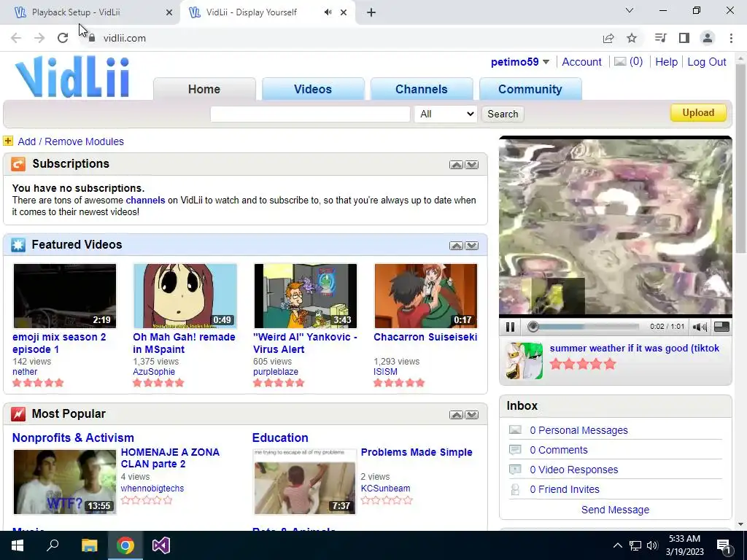
Task: Click the Most Popular module icon
Action: (x=18, y=414)
